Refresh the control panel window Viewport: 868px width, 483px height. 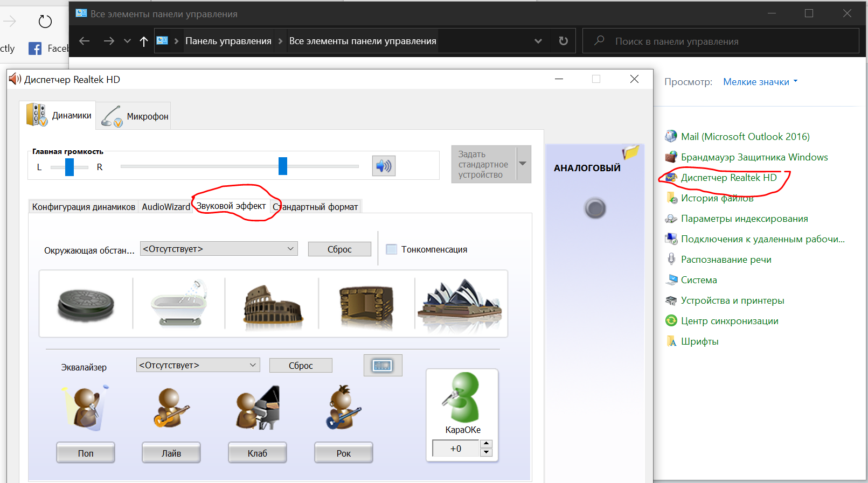point(563,41)
